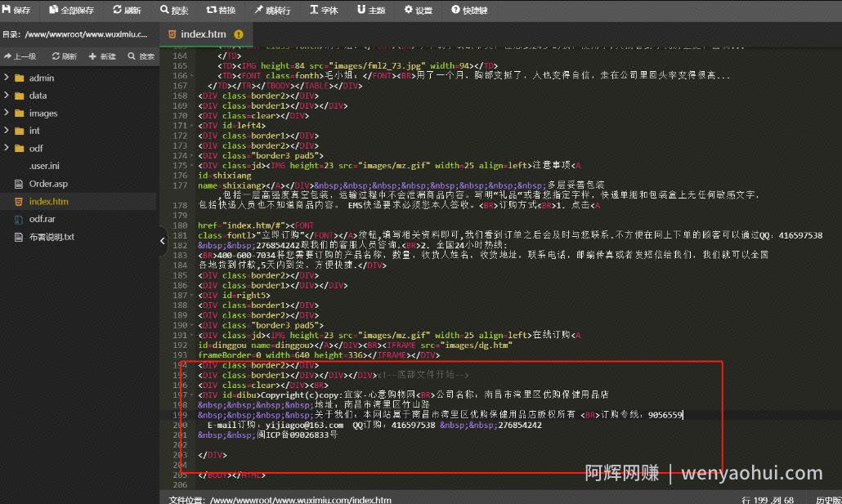Screen dimensions: 842x504
Task: Click the 保存 save toolbar button
Action: [16, 10]
